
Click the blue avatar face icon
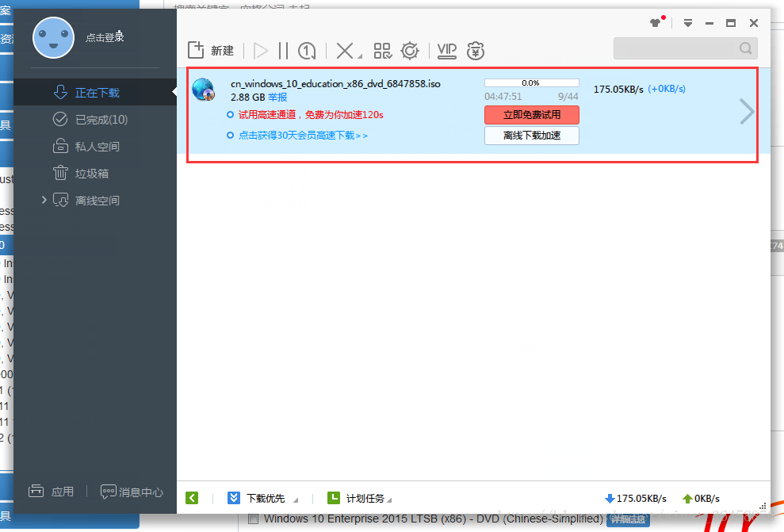tap(53, 38)
